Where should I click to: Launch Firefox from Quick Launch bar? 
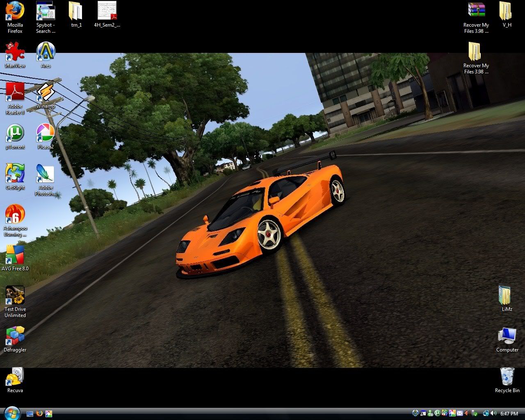(x=39, y=414)
